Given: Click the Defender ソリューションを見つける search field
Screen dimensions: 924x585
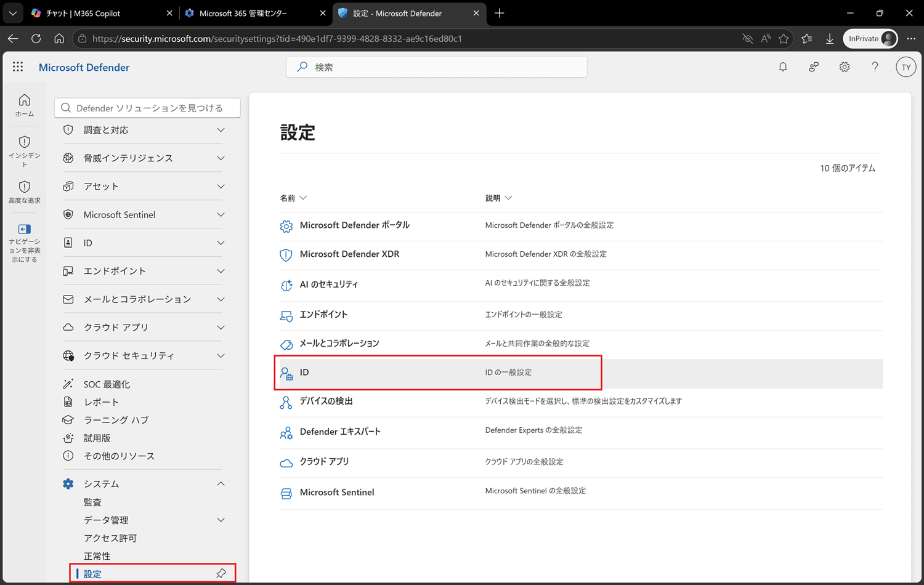Looking at the screenshot, I should [147, 108].
